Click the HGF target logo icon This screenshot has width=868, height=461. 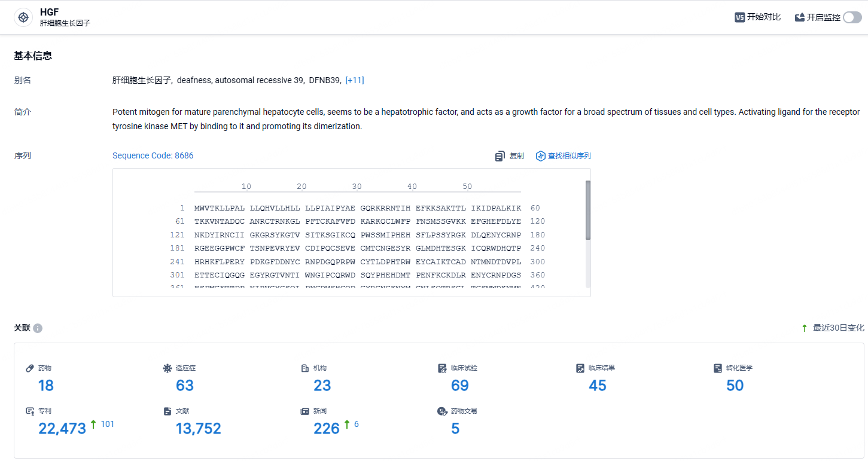click(x=23, y=17)
